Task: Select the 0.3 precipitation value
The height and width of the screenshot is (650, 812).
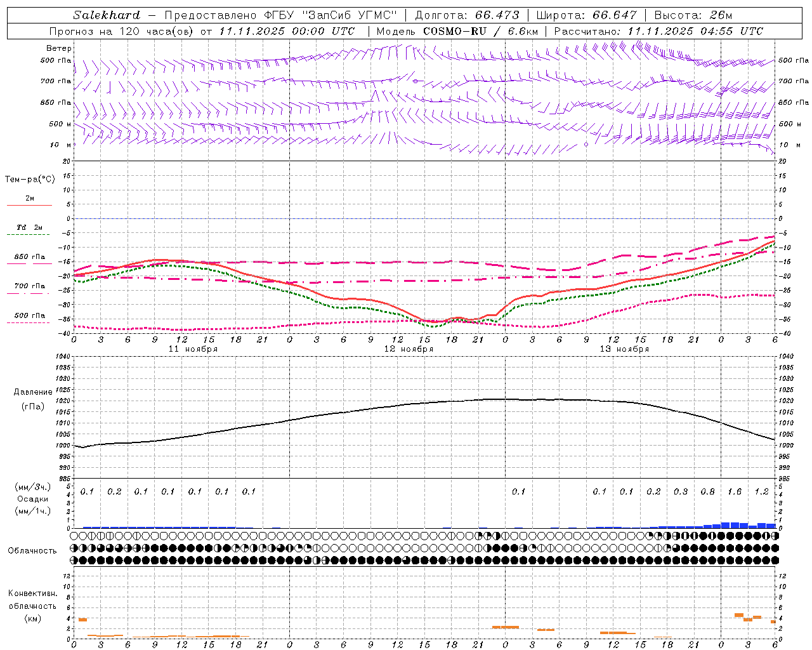Action: [x=681, y=492]
